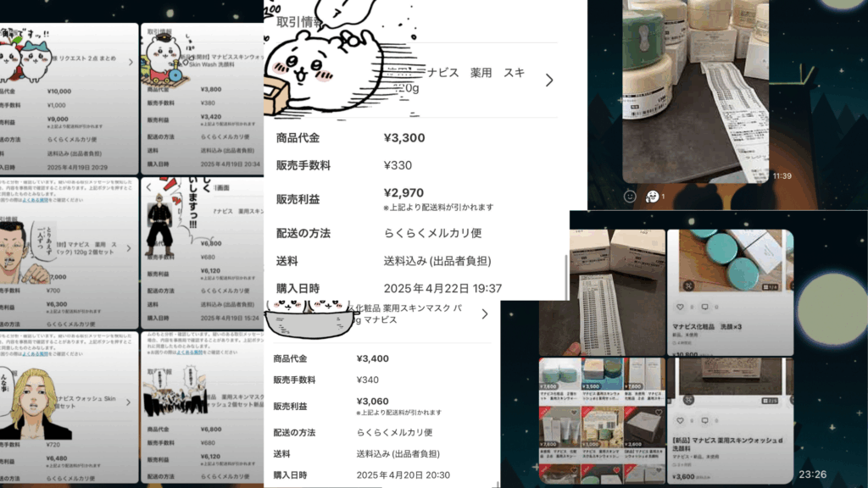The image size is (868, 488).
Task: Tap image search icon on 薬用スキンウォッシュ photo
Action: (x=688, y=400)
